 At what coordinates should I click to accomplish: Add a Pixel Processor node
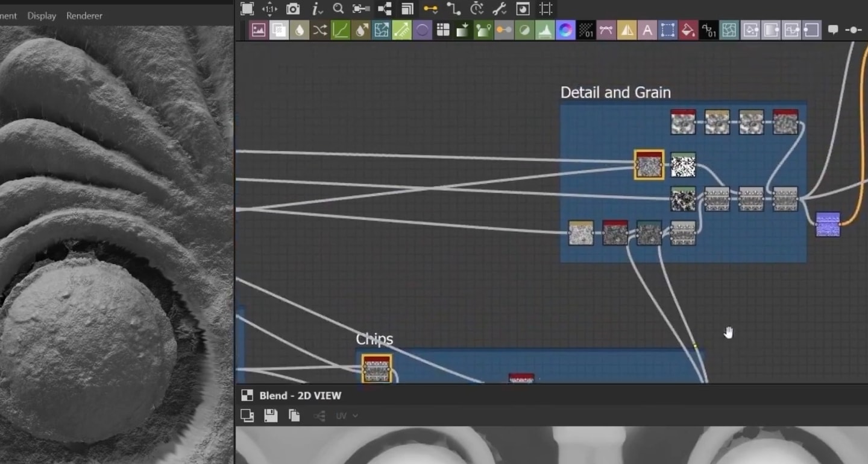coord(586,30)
